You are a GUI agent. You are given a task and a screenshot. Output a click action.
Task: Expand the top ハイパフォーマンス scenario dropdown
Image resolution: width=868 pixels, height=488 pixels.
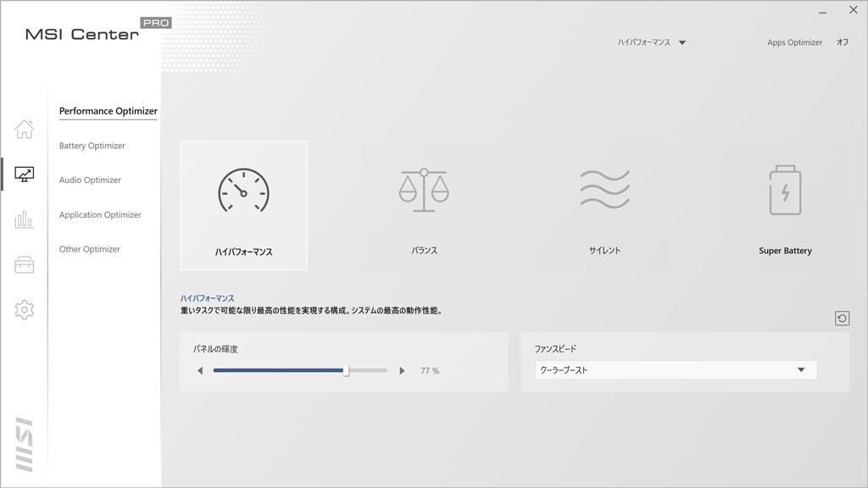coord(652,42)
